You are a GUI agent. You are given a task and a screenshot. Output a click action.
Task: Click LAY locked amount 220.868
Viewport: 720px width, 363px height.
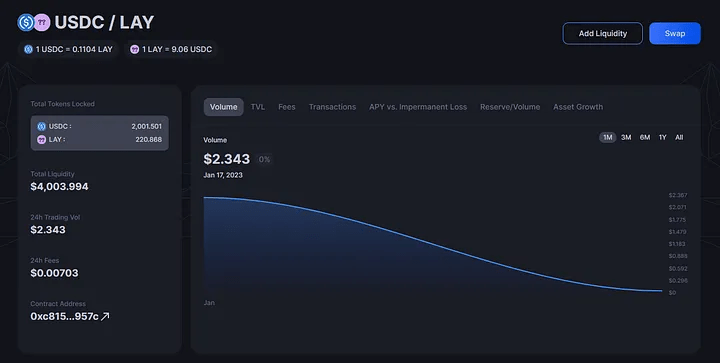pos(148,140)
